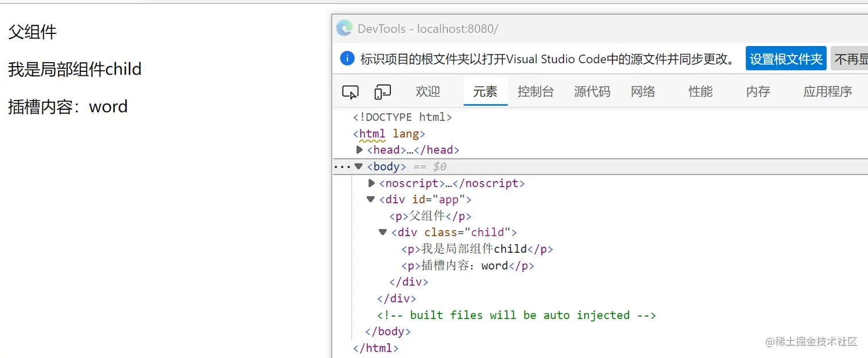Open the 性能 panel
The image size is (868, 358).
click(x=700, y=91)
